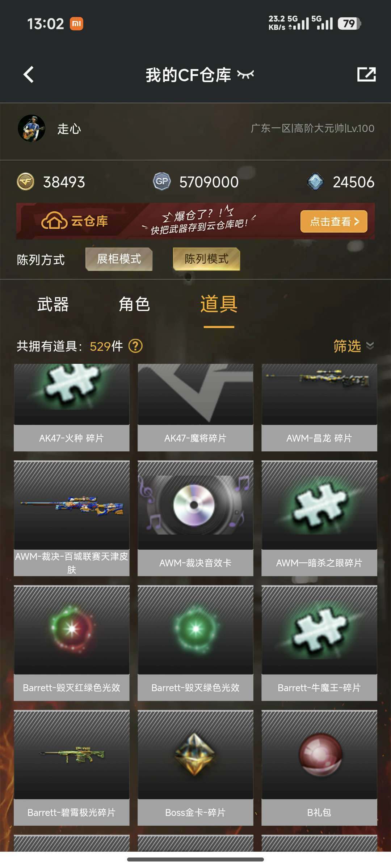This screenshot has height=868, width=391.
Task: Toggle the eye hide icon beside title
Action: pos(245,75)
